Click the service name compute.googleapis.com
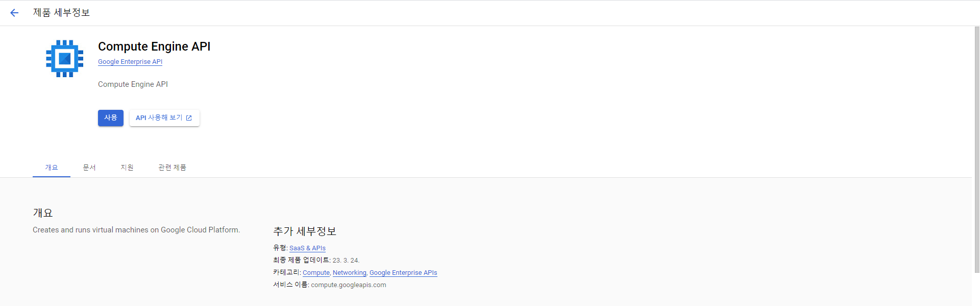Screen dimensions: 980x306 coord(349,285)
